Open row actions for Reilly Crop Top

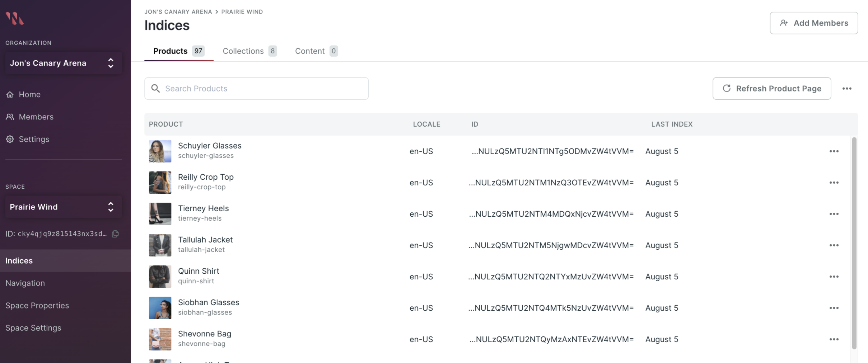click(x=834, y=183)
